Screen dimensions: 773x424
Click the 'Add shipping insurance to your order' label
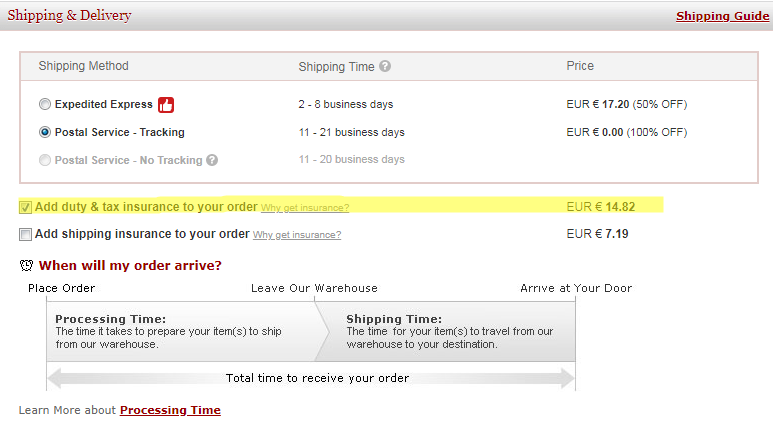coord(142,234)
